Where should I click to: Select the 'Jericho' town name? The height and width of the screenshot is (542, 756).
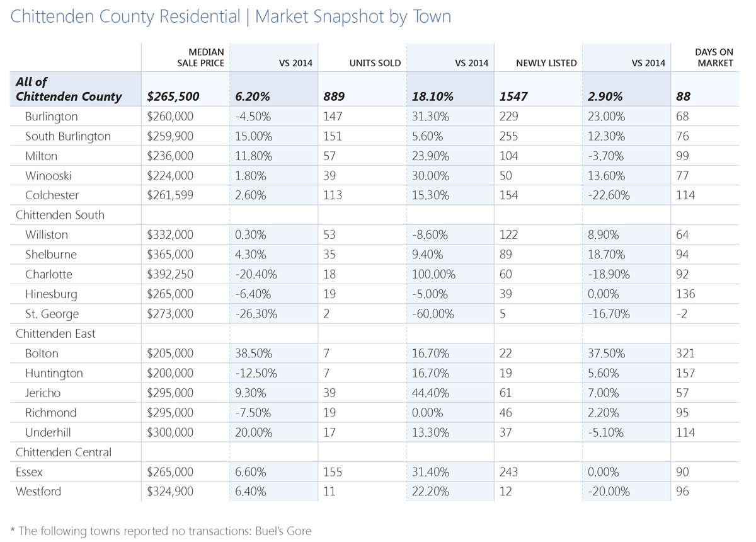43,393
